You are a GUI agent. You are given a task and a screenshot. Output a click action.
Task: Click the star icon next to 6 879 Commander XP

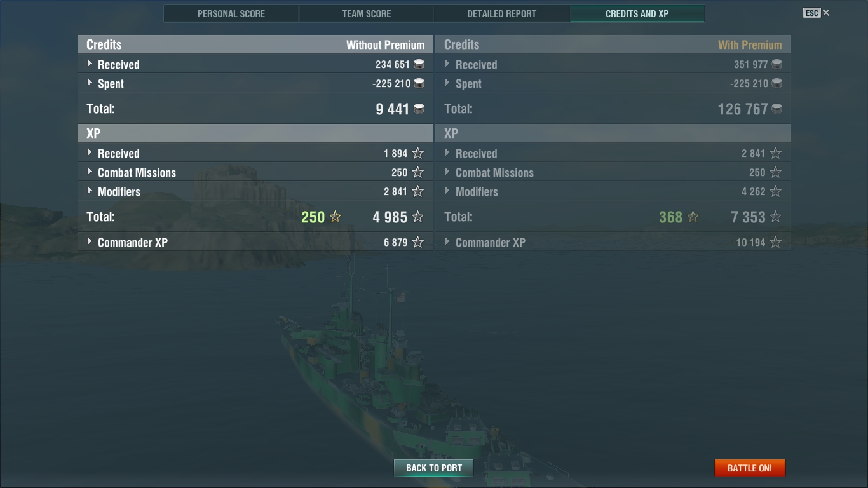pyautogui.click(x=417, y=242)
